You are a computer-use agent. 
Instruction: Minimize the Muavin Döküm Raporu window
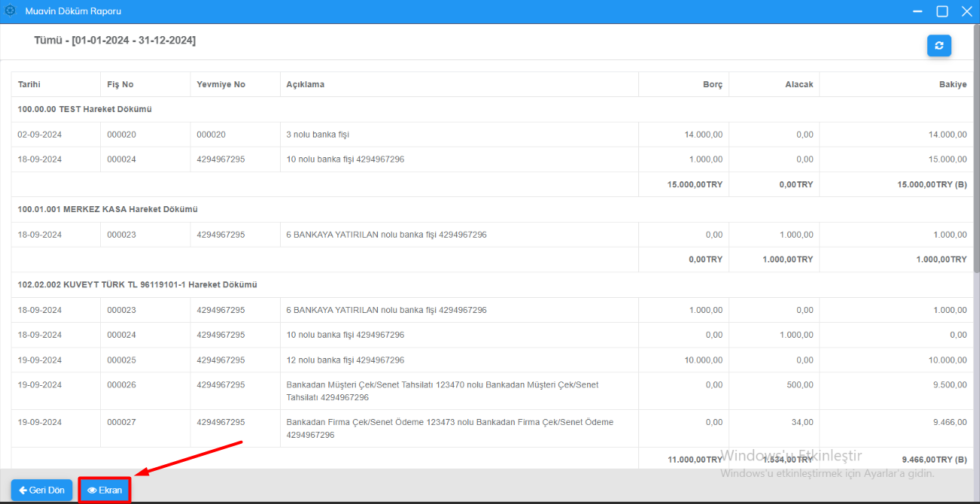tap(917, 11)
